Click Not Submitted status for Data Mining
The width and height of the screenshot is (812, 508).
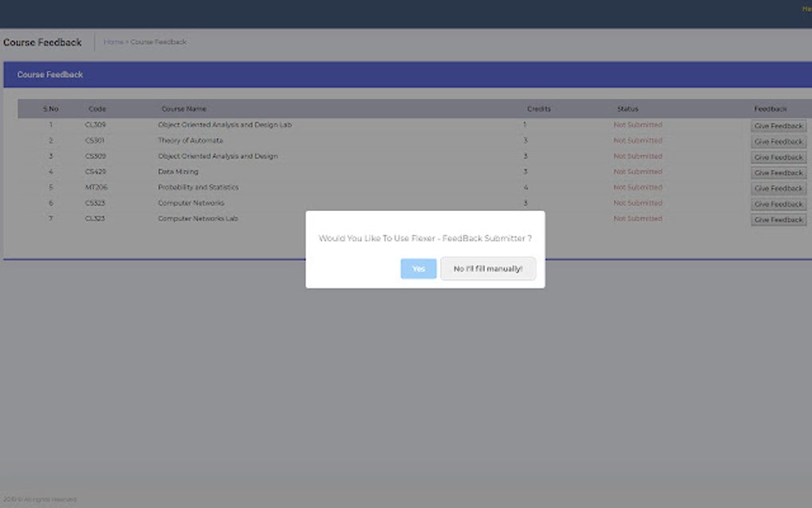pyautogui.click(x=637, y=172)
